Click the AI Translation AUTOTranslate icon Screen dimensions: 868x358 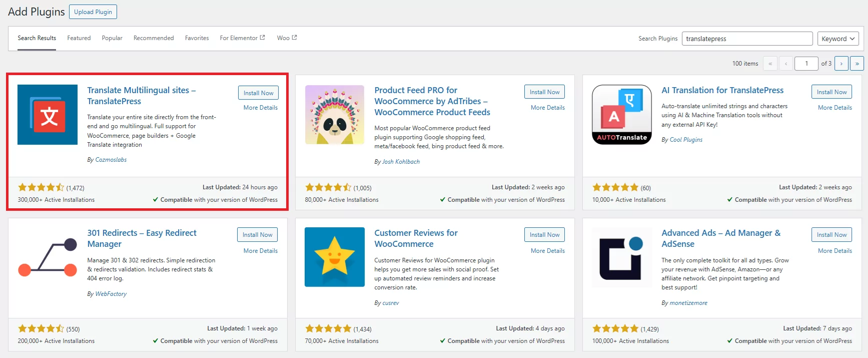[621, 115]
